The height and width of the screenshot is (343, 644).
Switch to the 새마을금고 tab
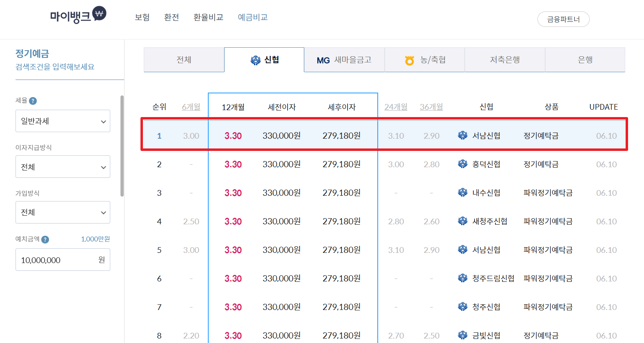pyautogui.click(x=344, y=60)
